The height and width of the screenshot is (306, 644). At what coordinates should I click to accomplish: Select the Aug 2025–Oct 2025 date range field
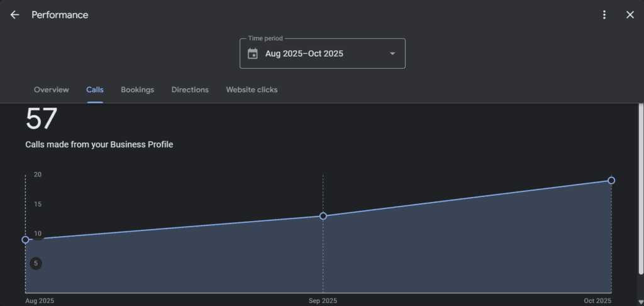(x=304, y=54)
